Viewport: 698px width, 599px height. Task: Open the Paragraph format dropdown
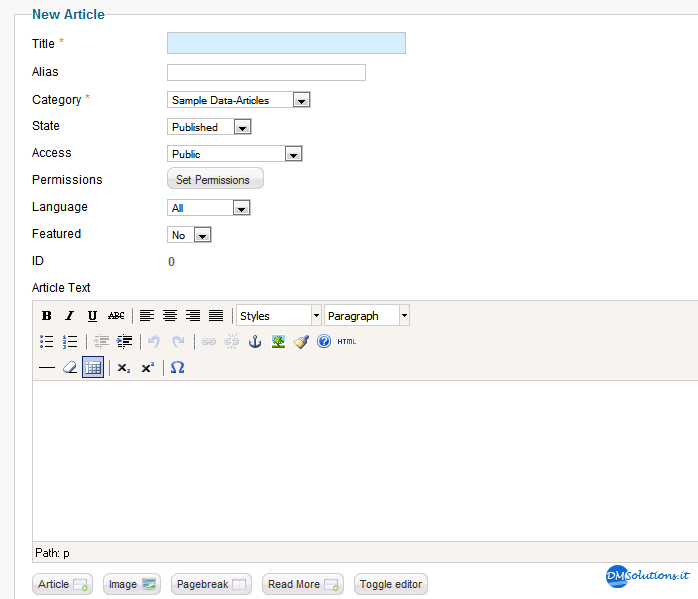(367, 316)
